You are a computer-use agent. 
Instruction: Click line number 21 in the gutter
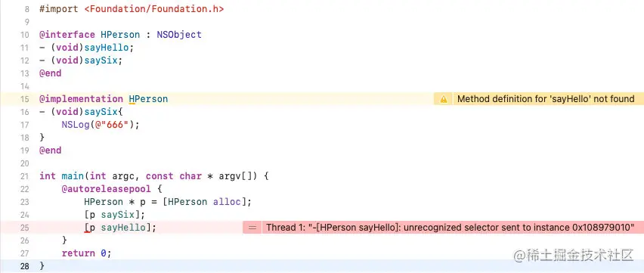pos(25,176)
